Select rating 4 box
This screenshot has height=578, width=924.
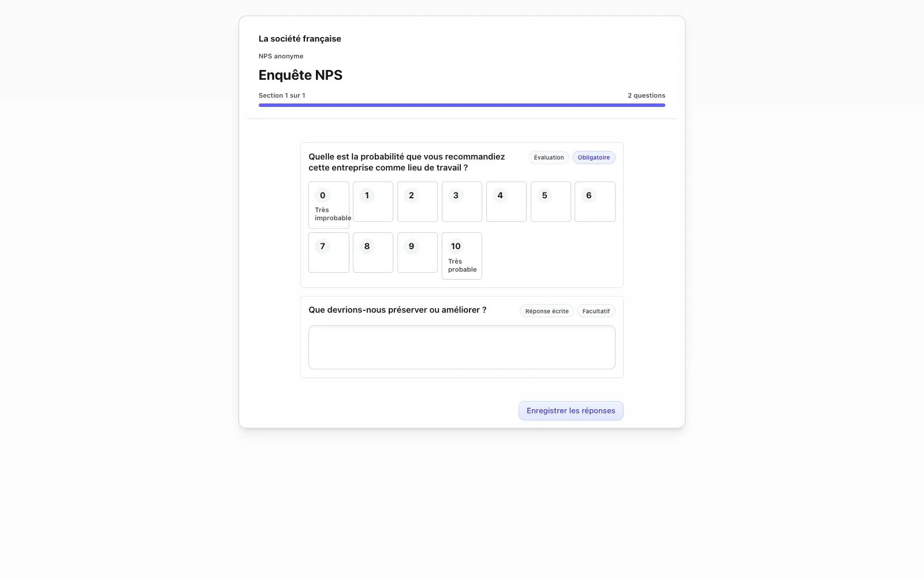click(x=506, y=202)
